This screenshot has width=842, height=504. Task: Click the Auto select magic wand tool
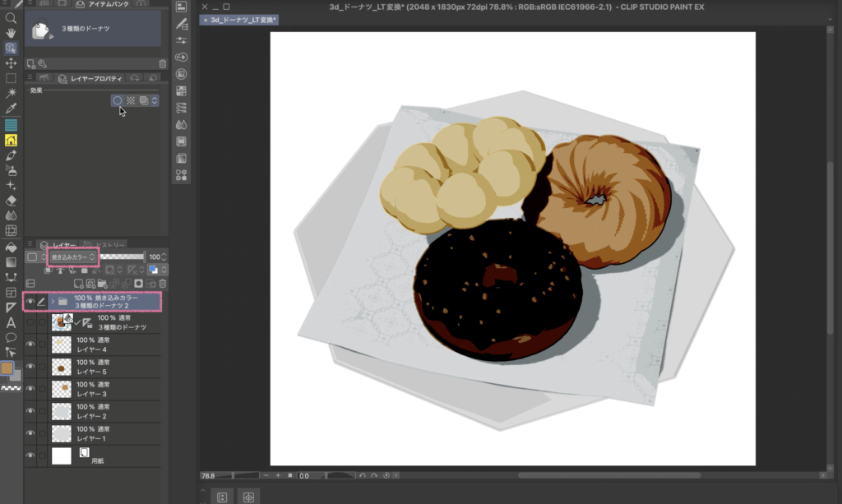coord(11,94)
